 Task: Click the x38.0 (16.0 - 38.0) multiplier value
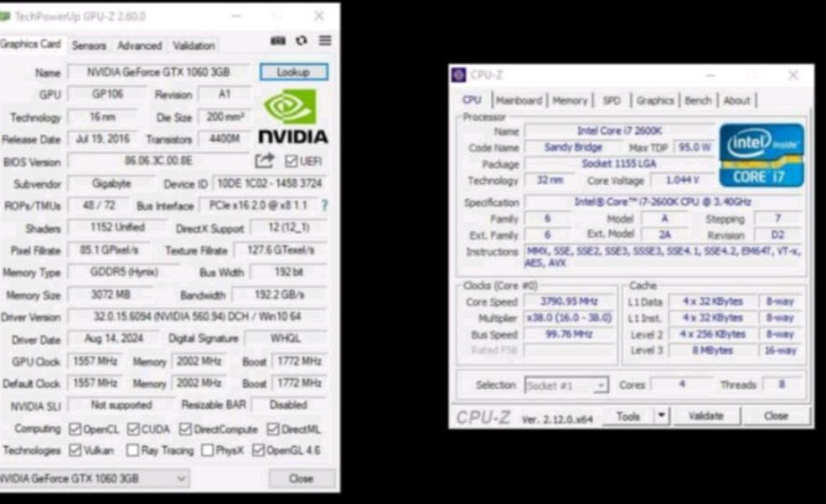coord(569,318)
